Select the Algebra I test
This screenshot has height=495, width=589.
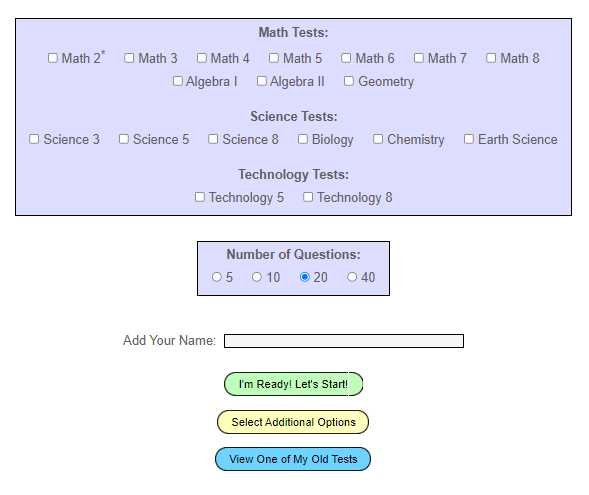pos(178,81)
